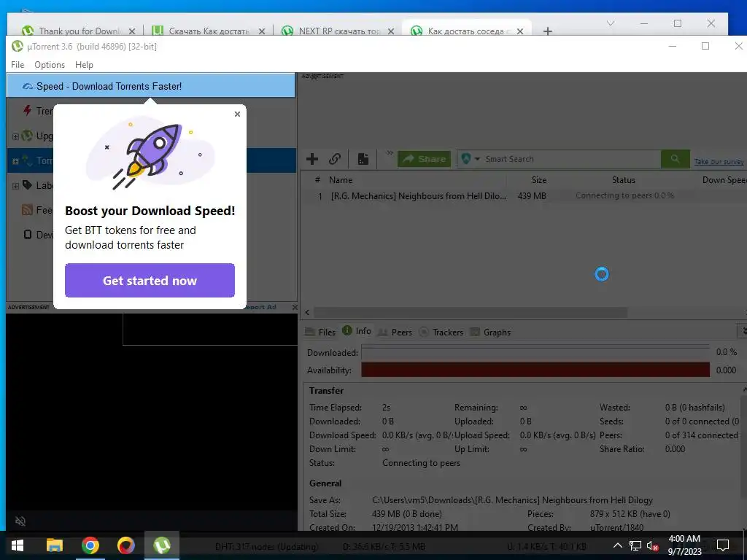Switch to the Thank you for Downloading browser tab

(79, 31)
